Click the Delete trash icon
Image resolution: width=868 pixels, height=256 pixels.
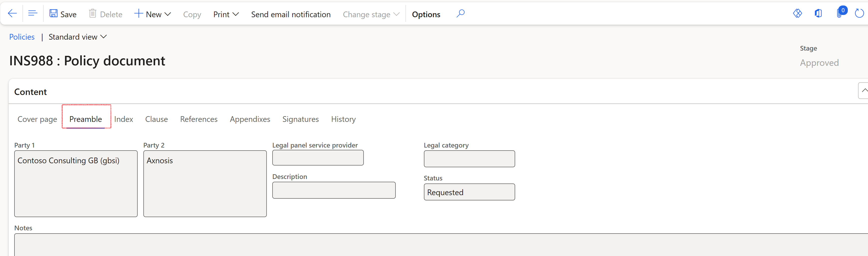(x=92, y=13)
